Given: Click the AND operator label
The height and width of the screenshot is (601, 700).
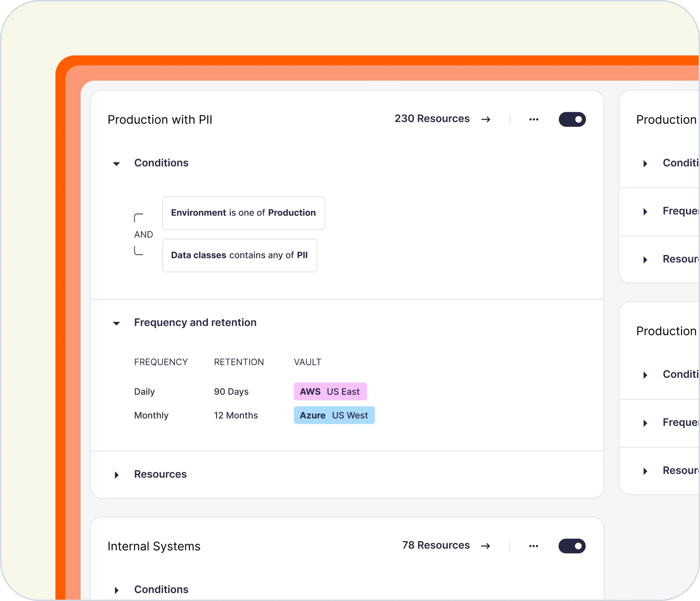Looking at the screenshot, I should click(x=144, y=235).
